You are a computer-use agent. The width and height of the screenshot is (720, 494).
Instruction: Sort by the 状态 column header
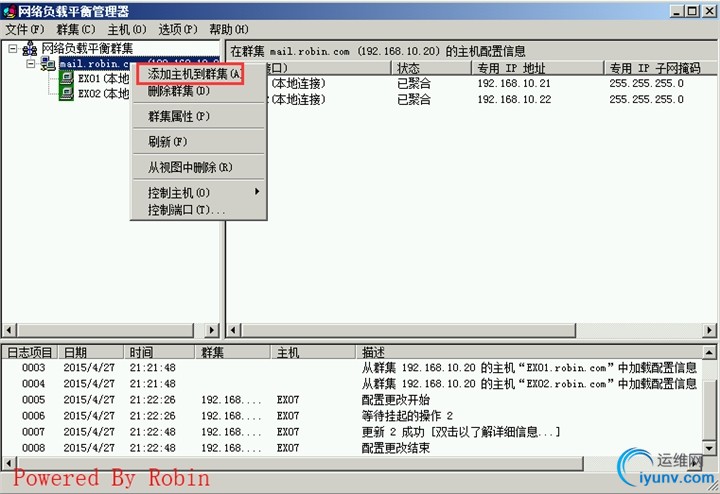(x=431, y=68)
